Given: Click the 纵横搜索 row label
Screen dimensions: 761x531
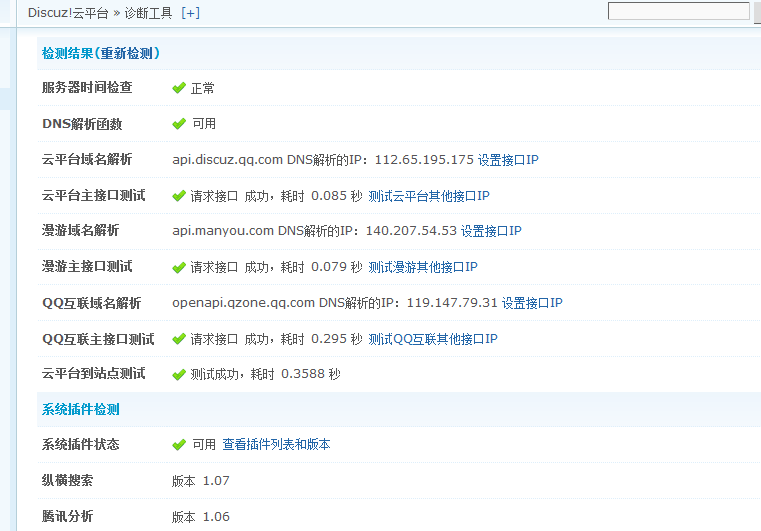Looking at the screenshot, I should 67,480.
